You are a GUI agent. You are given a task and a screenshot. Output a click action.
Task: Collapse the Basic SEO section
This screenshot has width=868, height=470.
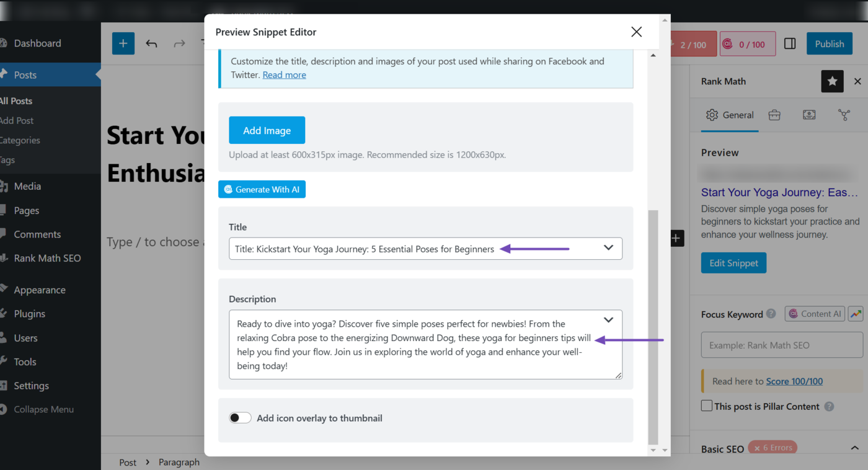pos(854,447)
